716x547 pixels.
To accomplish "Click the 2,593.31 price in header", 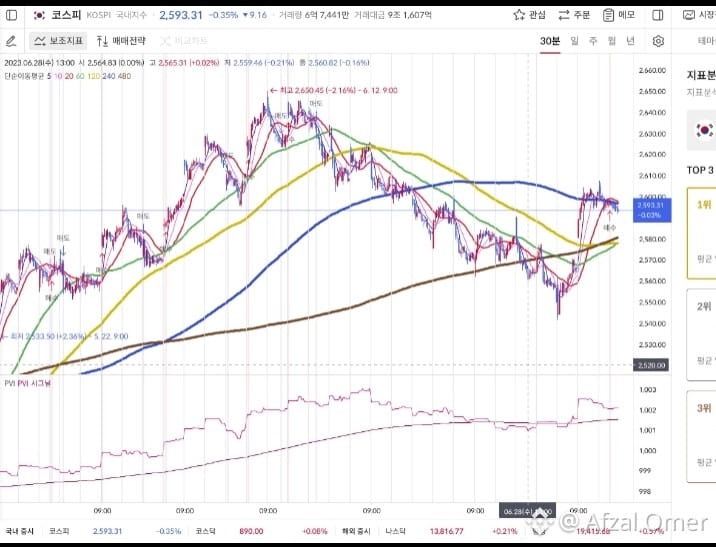I will tap(181, 15).
